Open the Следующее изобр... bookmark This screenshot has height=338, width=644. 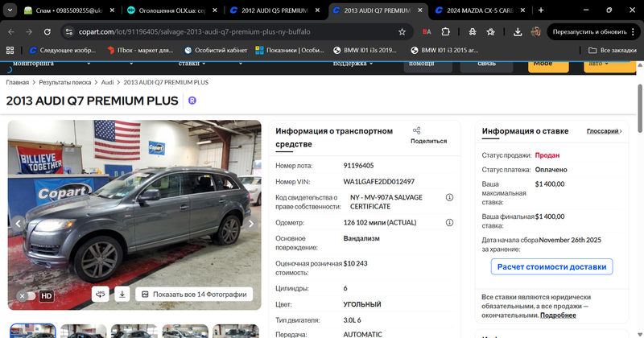point(63,50)
